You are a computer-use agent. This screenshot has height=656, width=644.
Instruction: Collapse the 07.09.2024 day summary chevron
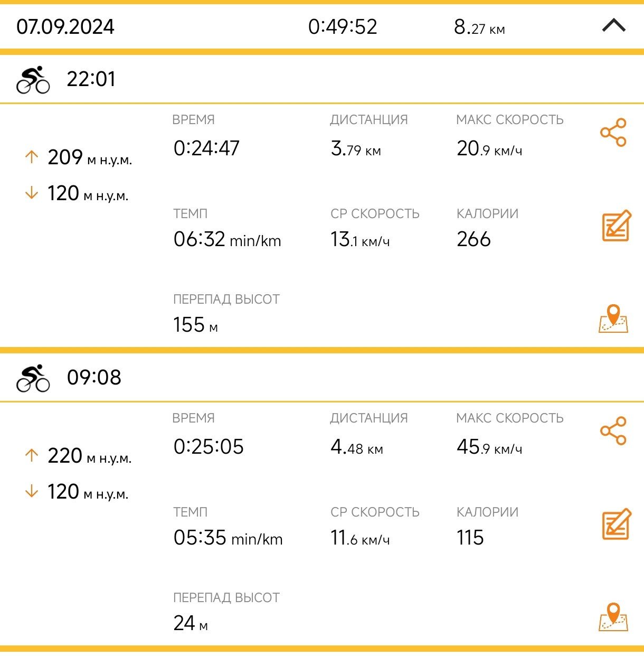613,25
